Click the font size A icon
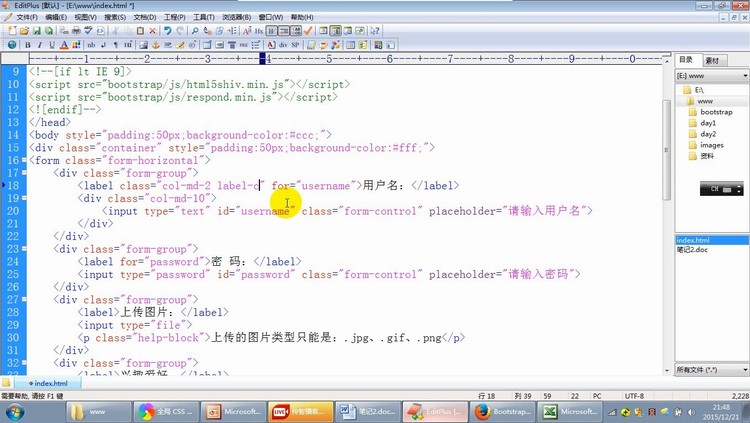This screenshot has width=750, height=423. [x=247, y=31]
